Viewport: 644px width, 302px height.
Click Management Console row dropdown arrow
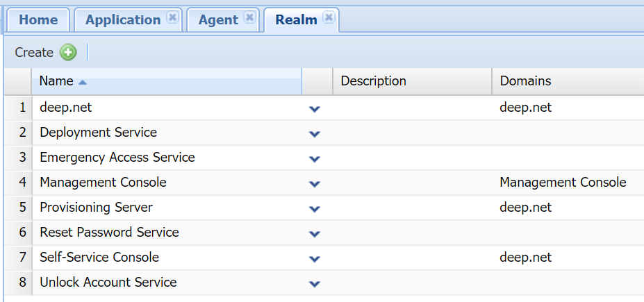click(315, 184)
